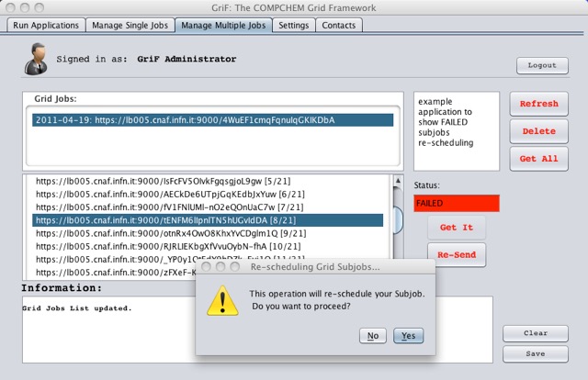This screenshot has width=588, height=380.
Task: Open the Run Applications tab
Action: click(46, 25)
